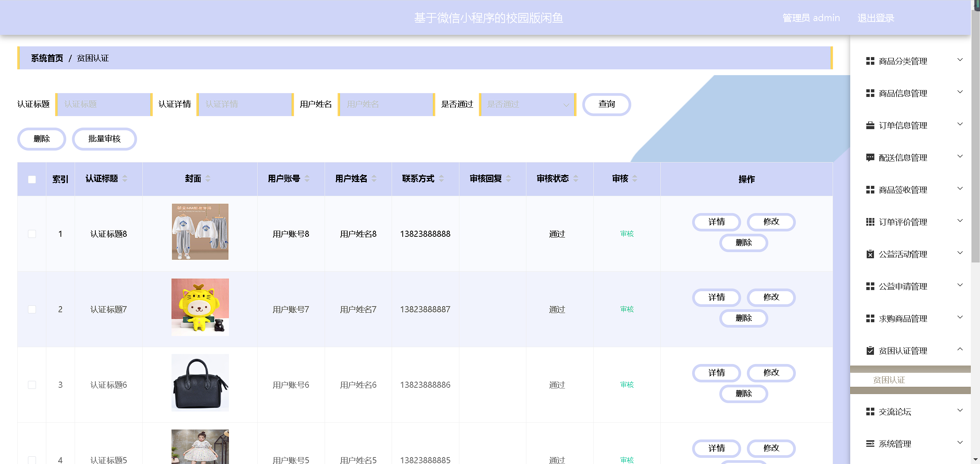Check the row 1 checkbox for 认证标题8
The image size is (980, 464).
coord(32,234)
